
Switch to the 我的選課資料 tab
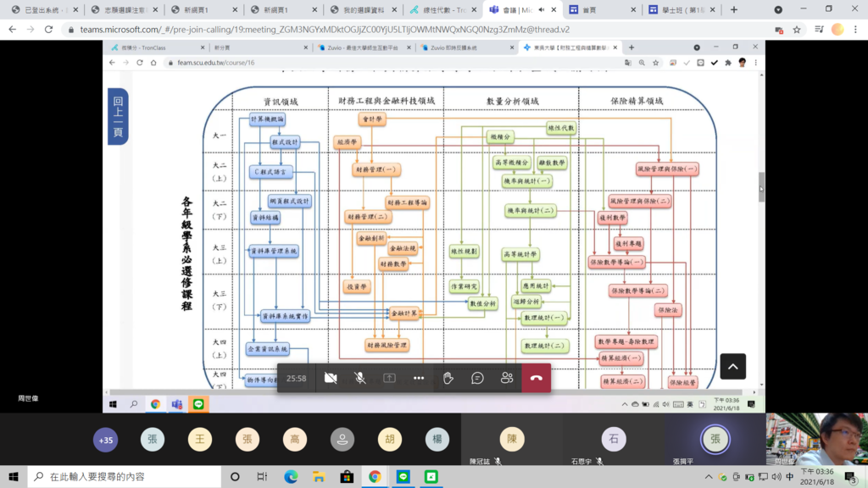[x=363, y=10]
